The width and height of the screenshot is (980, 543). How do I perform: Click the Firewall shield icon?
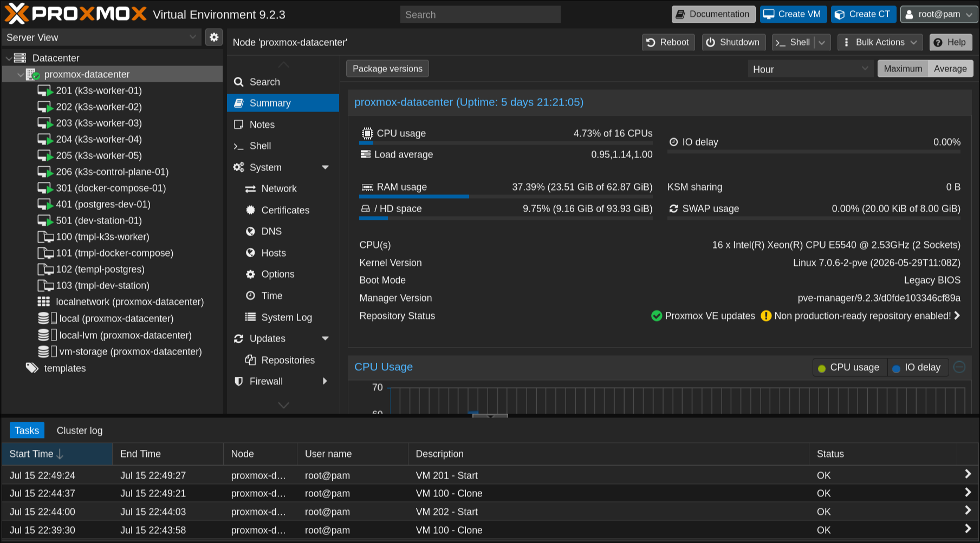click(238, 381)
